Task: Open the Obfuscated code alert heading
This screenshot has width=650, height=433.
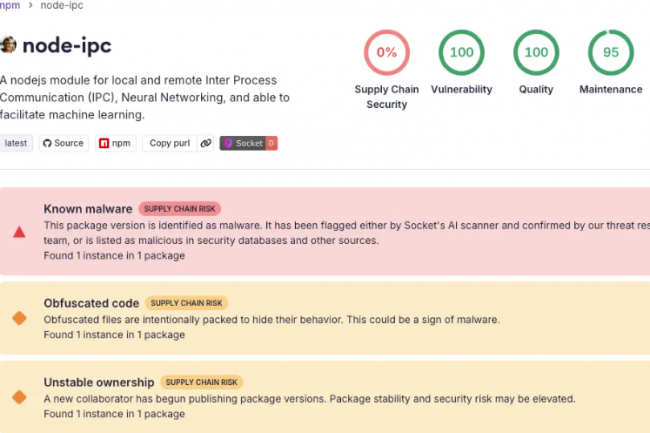Action: click(91, 303)
